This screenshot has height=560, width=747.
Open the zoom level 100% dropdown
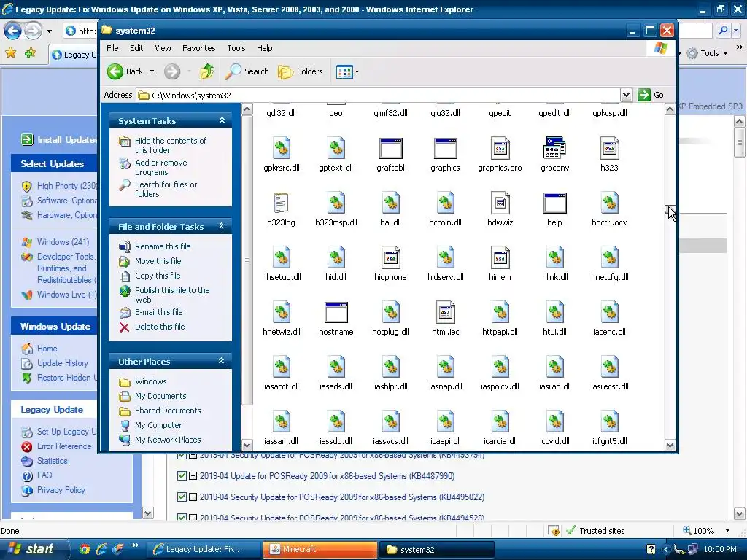pyautogui.click(x=727, y=531)
